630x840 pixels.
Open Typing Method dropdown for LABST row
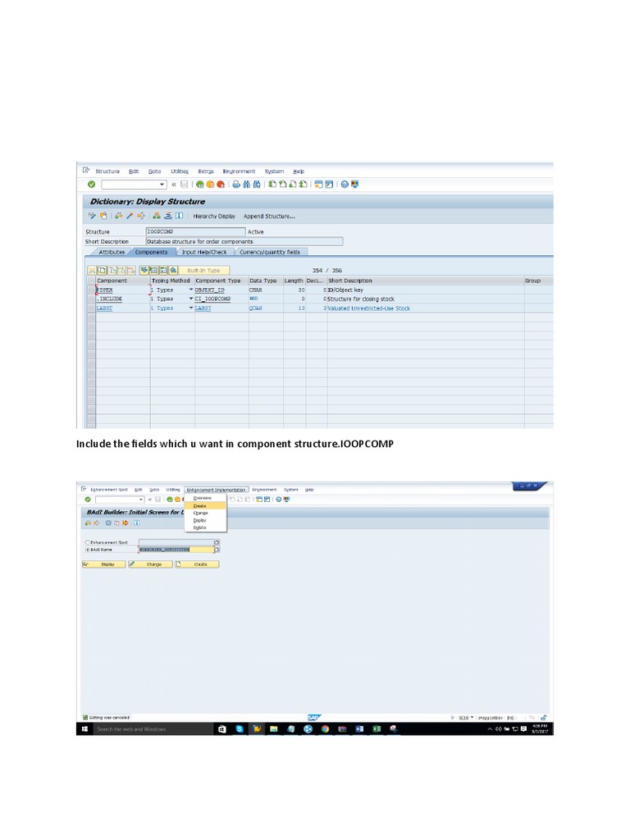click(x=190, y=308)
